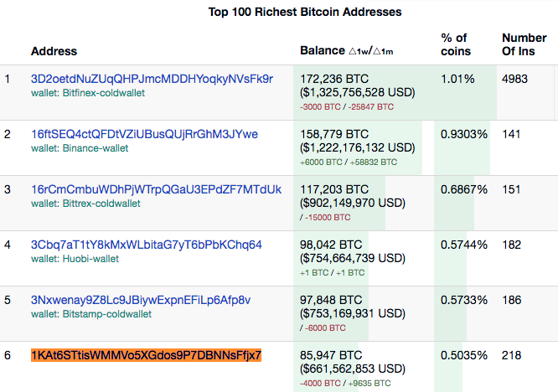Open address 3Nxwenay9Z8Lc9JBiywExpnEFiLp6Afp8v
Image resolution: width=558 pixels, height=392 pixels.
point(141,300)
